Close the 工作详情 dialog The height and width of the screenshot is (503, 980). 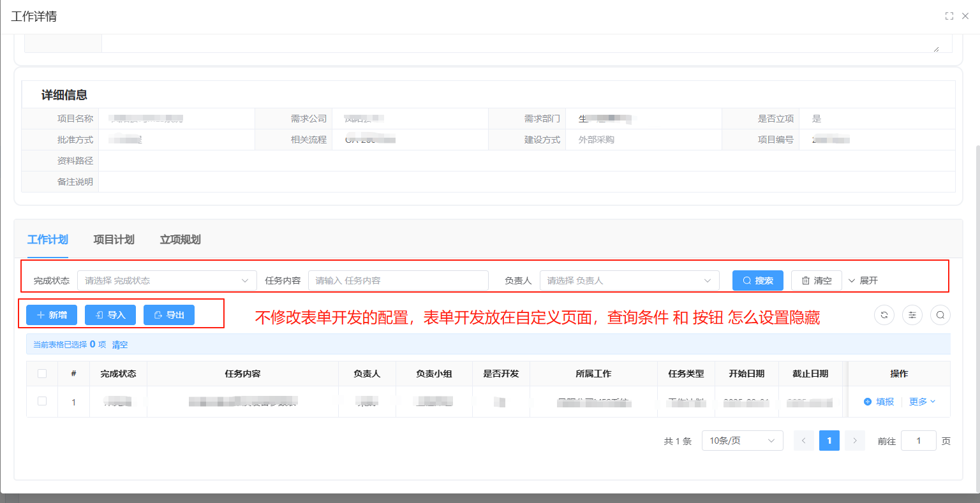[965, 16]
